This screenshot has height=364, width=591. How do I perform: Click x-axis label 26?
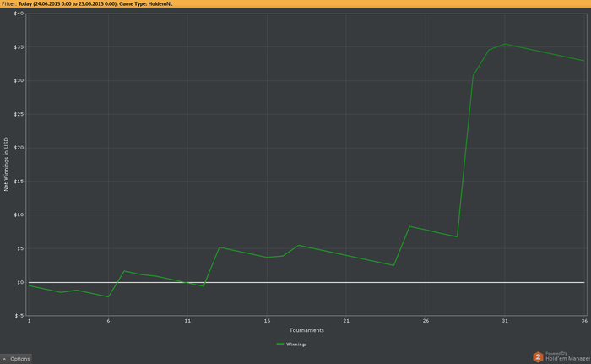(x=426, y=321)
